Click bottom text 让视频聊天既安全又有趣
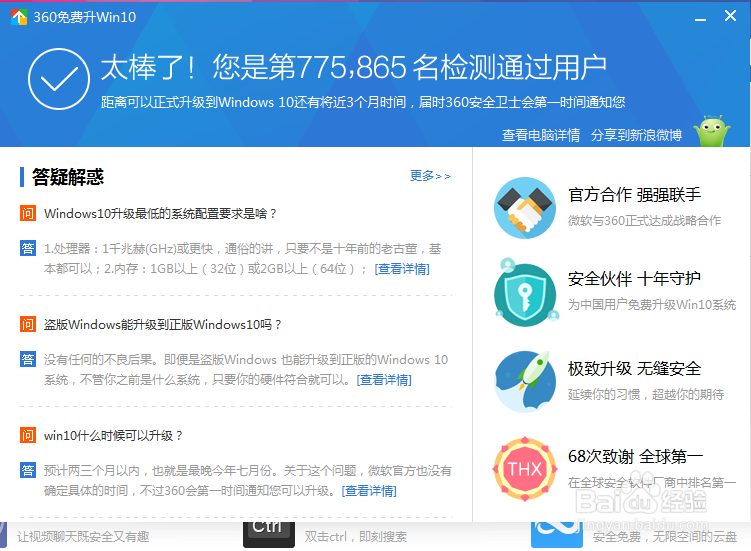Image resolution: width=751 pixels, height=551 pixels. pos(83,537)
